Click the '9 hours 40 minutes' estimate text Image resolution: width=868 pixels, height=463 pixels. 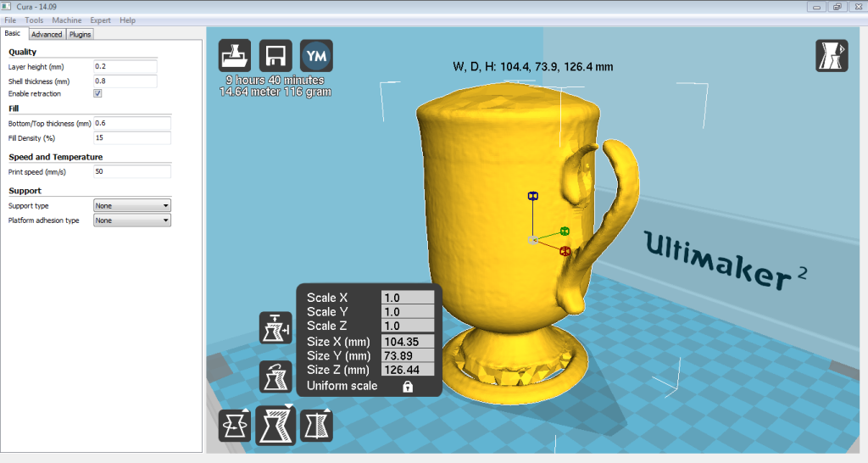275,81
